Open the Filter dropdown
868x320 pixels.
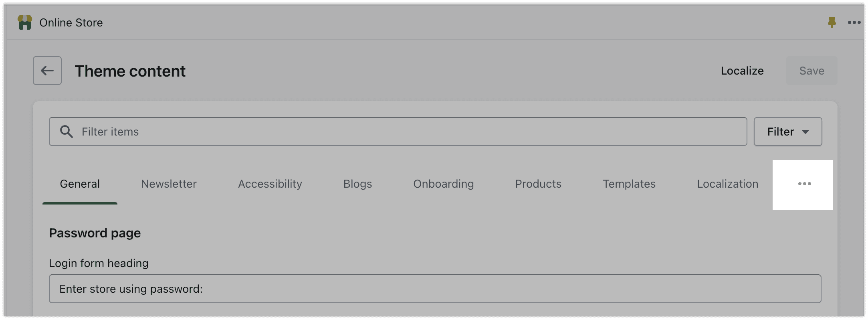(787, 131)
